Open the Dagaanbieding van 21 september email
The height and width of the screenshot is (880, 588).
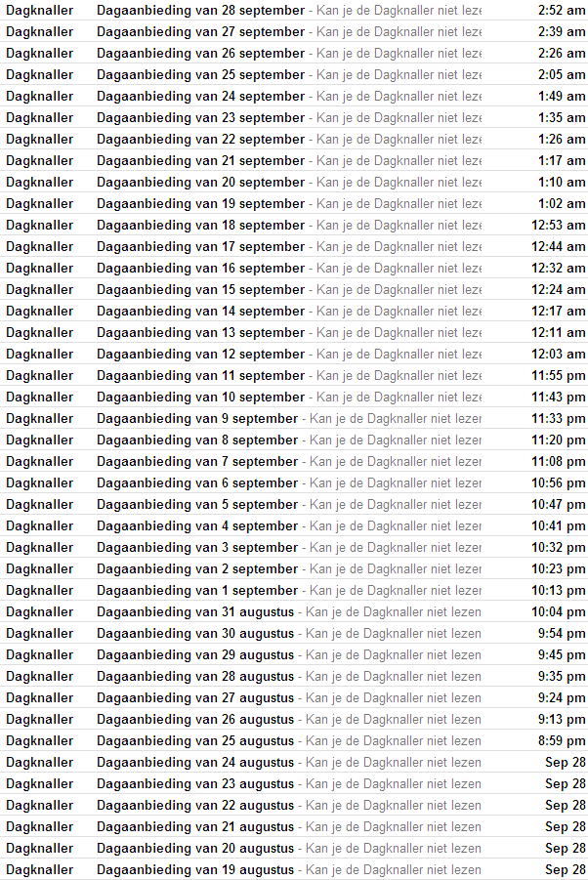coord(294,160)
